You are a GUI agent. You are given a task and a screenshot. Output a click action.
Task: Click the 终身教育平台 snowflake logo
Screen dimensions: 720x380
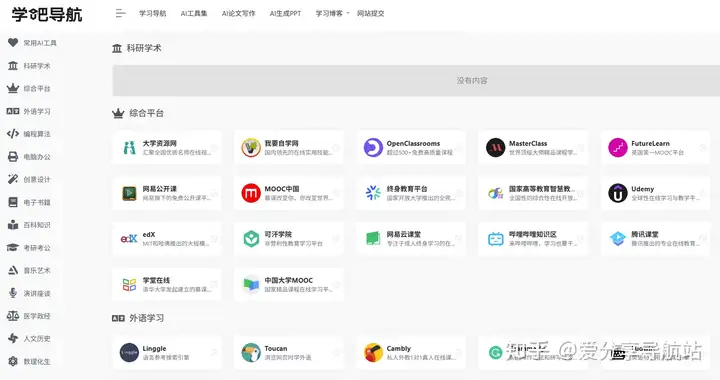coord(373,193)
